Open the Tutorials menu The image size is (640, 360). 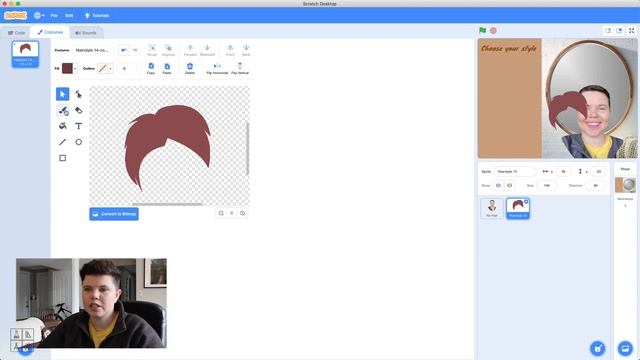tap(97, 16)
